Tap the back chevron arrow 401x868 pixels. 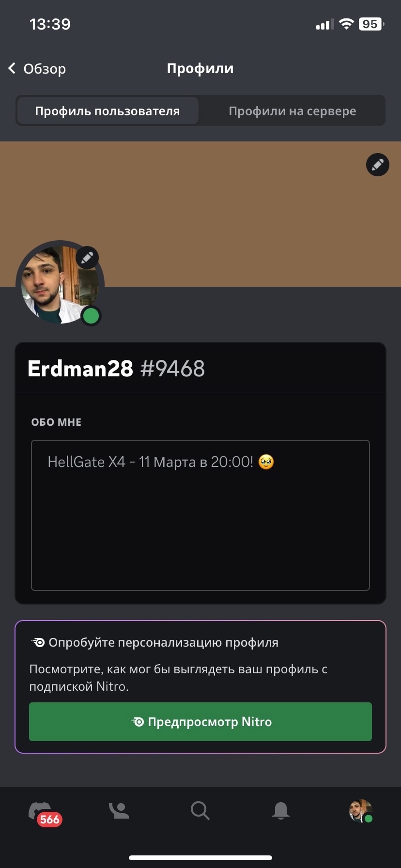point(12,68)
